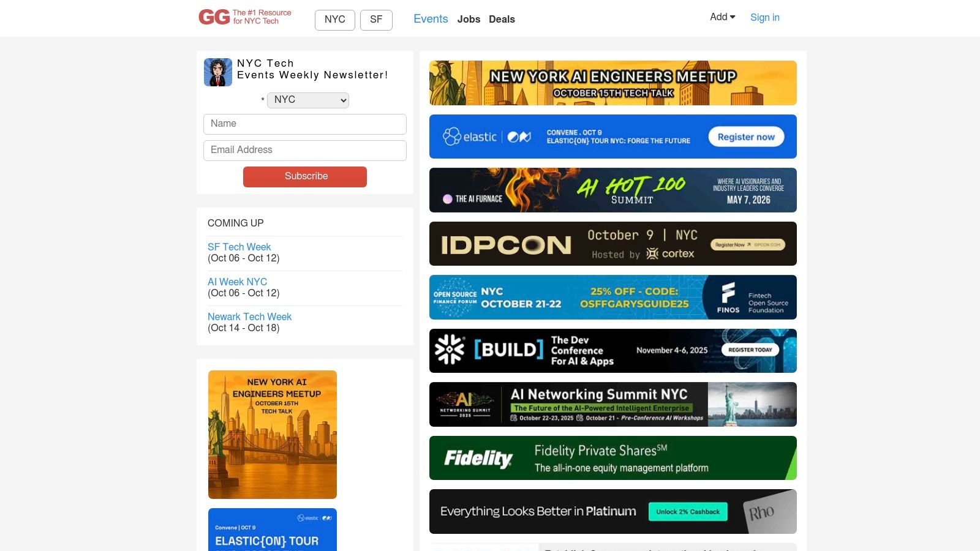Click the Register now button on Elastic banner
Viewport: 980px width, 551px height.
point(746,137)
